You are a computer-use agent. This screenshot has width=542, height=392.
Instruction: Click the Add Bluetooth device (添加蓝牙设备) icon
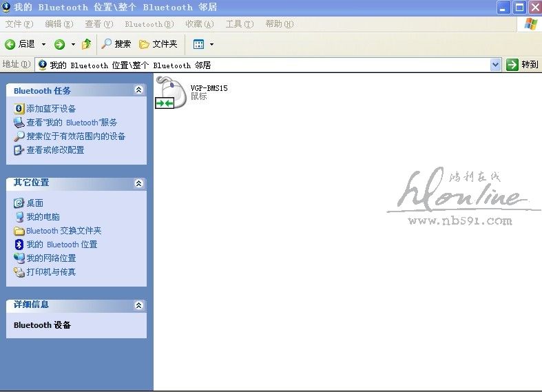coord(19,109)
